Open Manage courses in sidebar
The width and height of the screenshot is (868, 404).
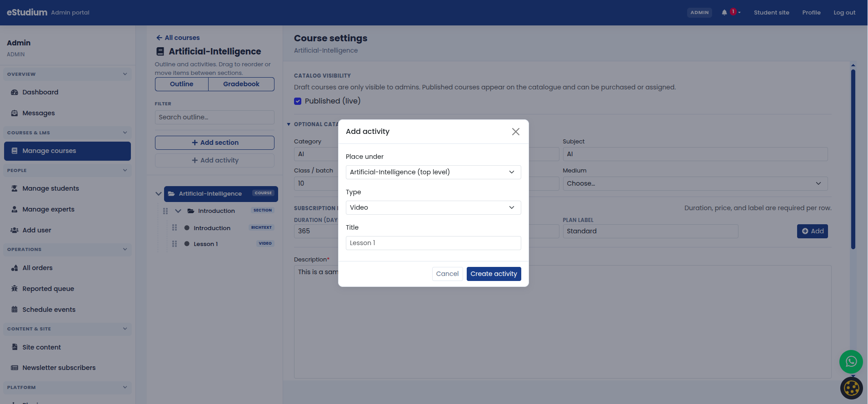[x=67, y=151]
